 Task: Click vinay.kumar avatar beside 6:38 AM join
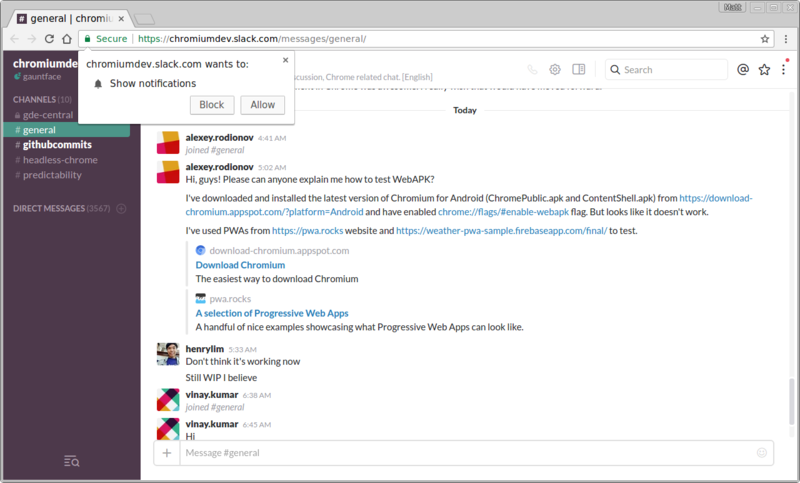[x=168, y=400]
